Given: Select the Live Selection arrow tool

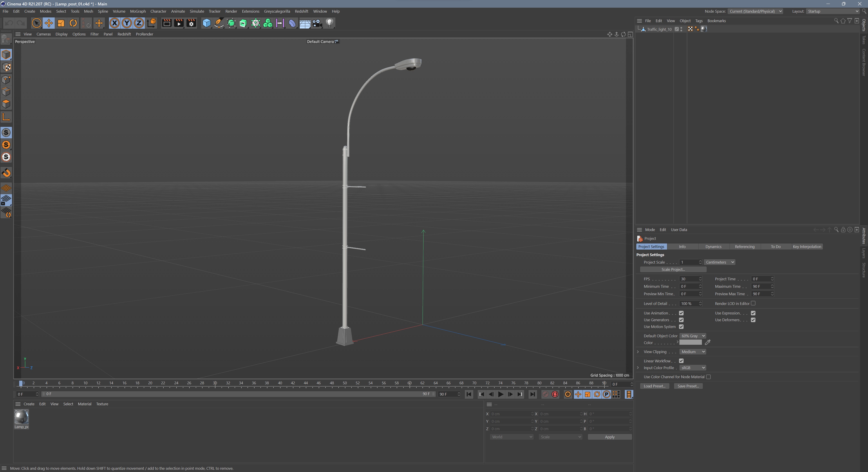Looking at the screenshot, I should point(36,23).
